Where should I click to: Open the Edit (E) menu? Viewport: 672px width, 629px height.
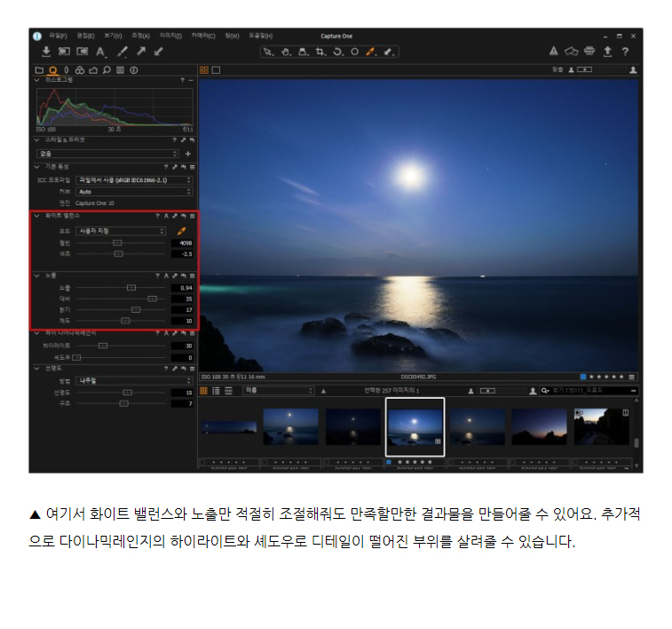[86, 36]
